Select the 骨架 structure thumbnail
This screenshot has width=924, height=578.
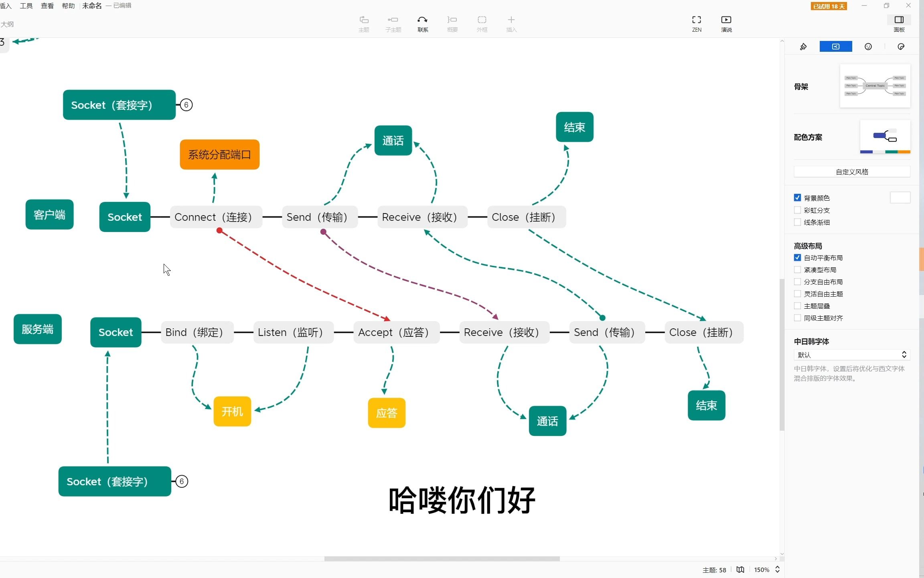(x=875, y=86)
